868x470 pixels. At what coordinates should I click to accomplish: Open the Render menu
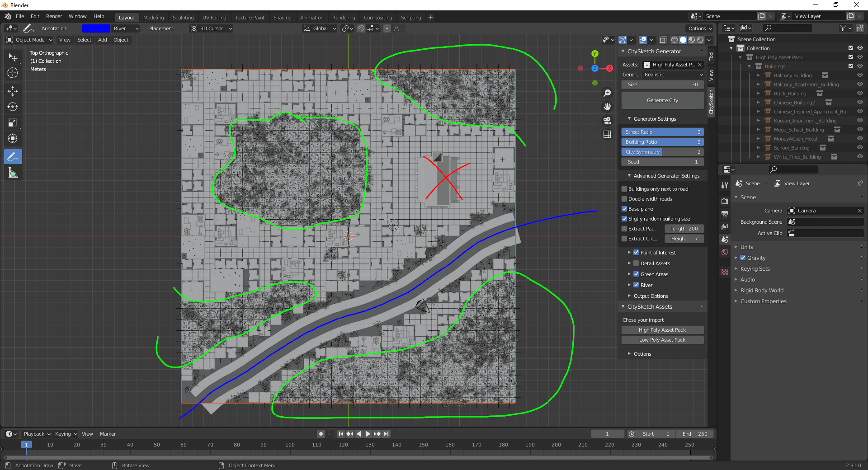[54, 16]
